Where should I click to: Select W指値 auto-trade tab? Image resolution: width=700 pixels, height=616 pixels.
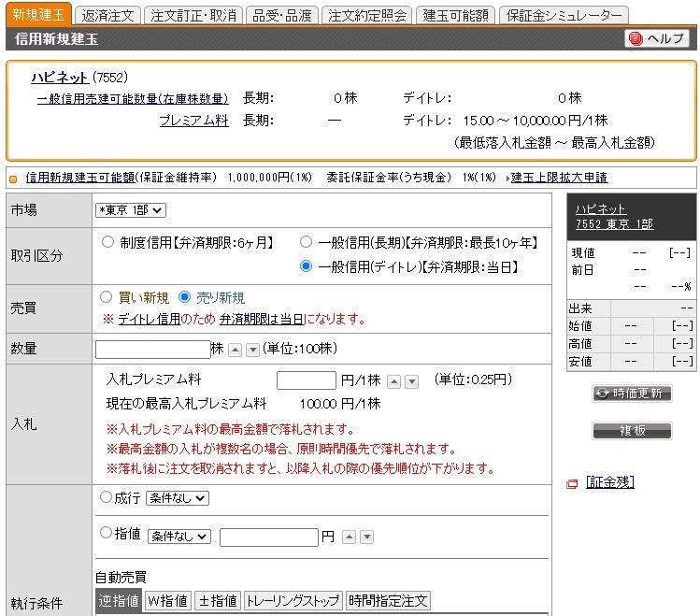(x=168, y=600)
